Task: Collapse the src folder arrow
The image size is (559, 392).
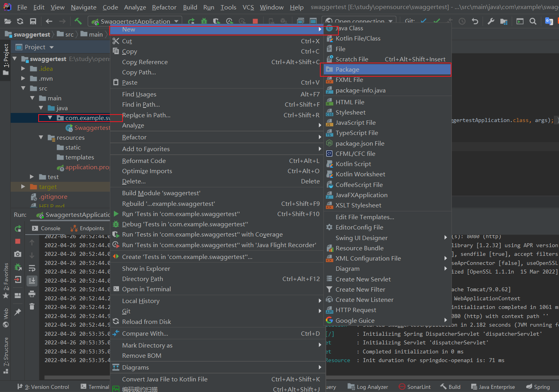Action: 23,88
